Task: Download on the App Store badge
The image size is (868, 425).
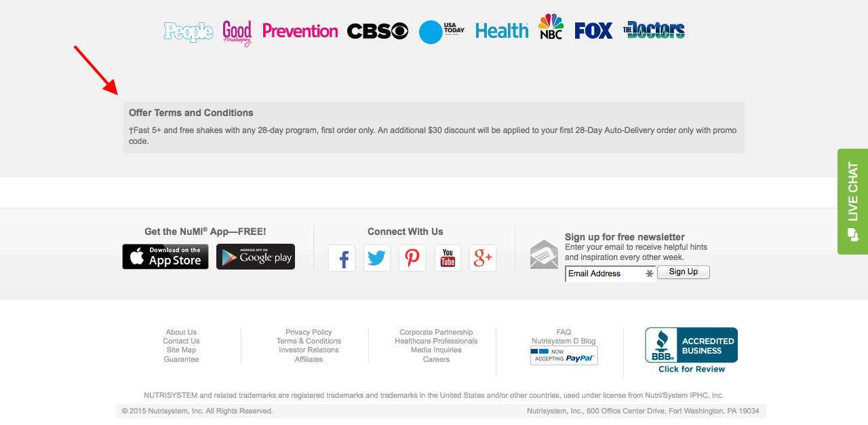Action: 165,257
